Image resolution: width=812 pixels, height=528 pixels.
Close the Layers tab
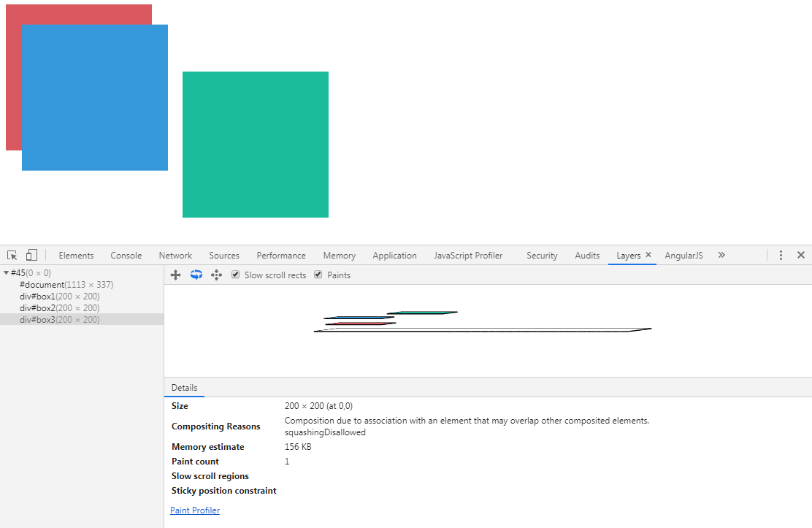(648, 255)
